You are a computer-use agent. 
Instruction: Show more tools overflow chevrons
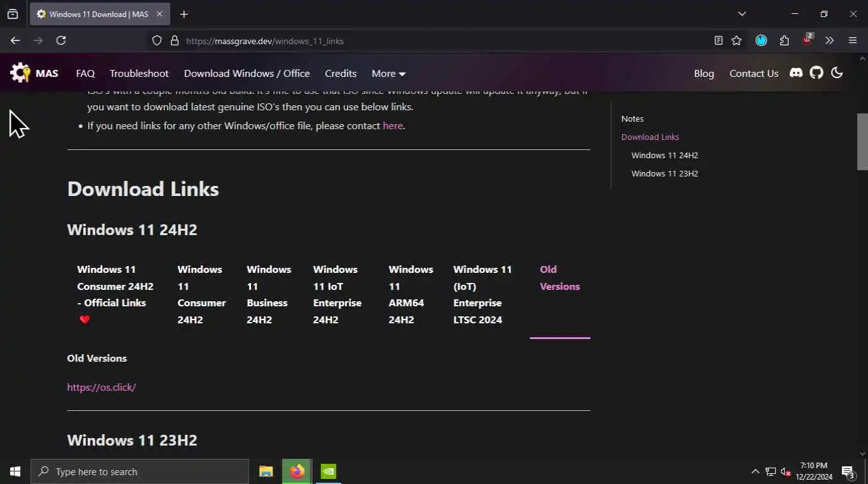point(830,40)
